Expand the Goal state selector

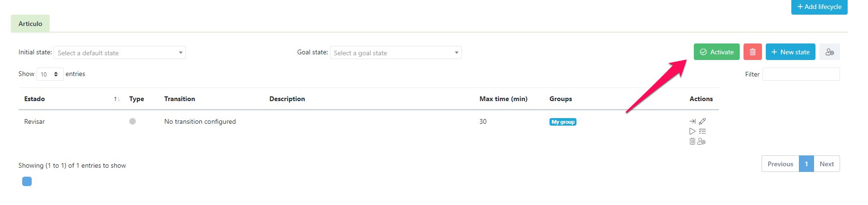click(396, 52)
